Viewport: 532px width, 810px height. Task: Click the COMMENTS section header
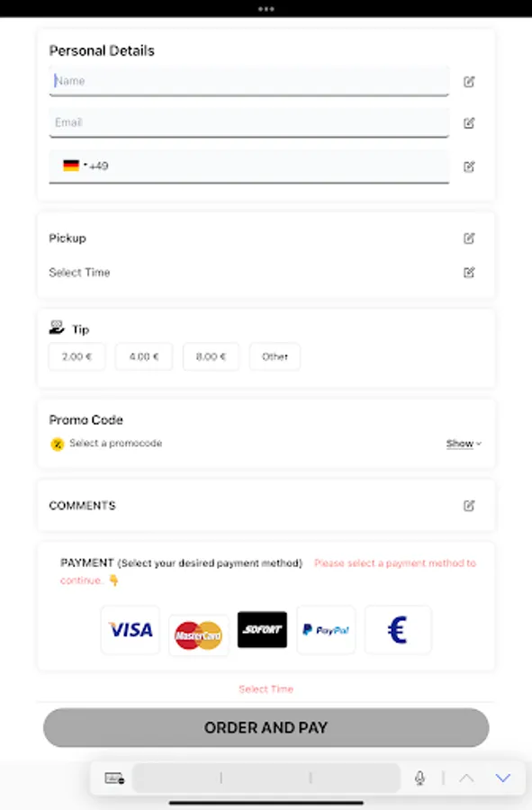[x=82, y=506]
